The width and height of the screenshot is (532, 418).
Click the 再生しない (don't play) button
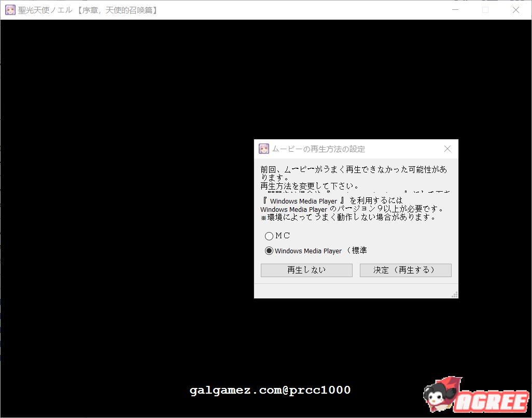point(306,270)
